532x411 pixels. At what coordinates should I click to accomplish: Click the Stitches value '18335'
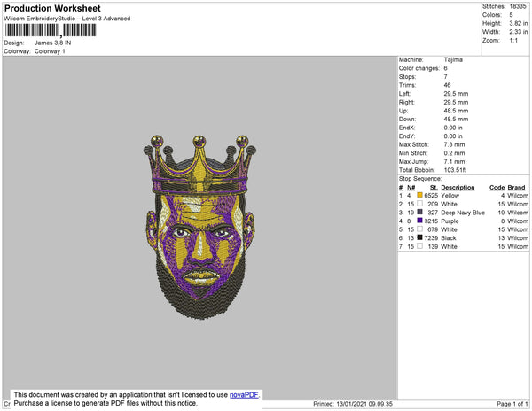click(x=518, y=6)
